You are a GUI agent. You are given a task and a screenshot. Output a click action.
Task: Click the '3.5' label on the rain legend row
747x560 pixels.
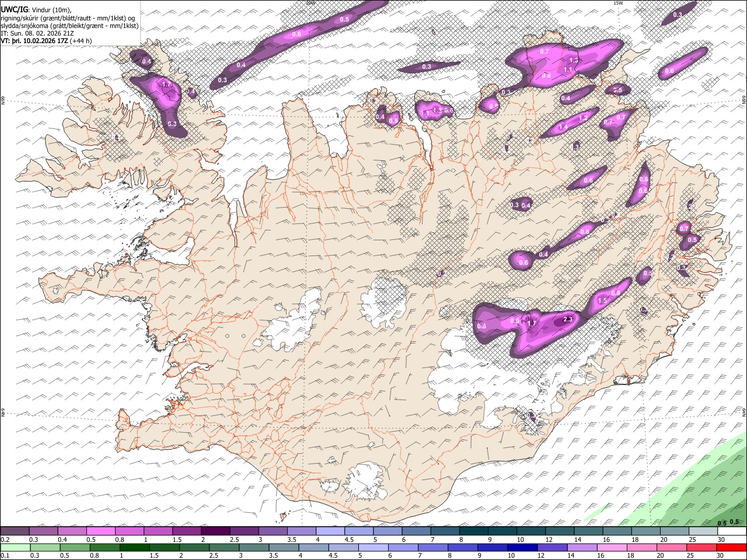tap(274, 556)
